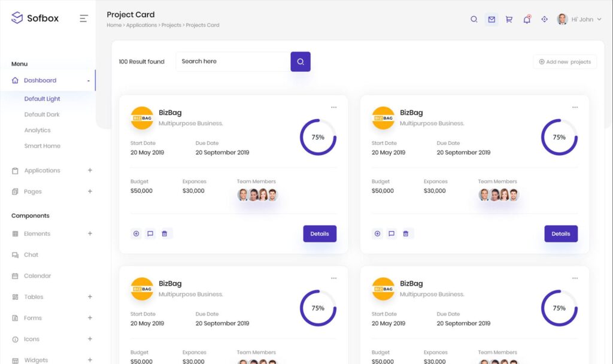Open the search icon in top header
Viewport: 613px width, 364px height.
click(x=474, y=19)
